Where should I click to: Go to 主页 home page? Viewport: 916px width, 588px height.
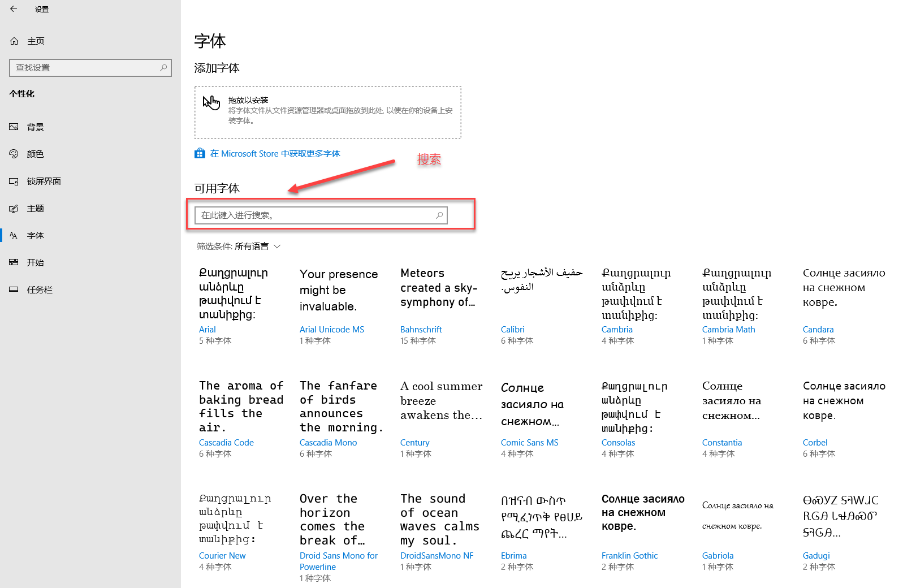click(90, 41)
